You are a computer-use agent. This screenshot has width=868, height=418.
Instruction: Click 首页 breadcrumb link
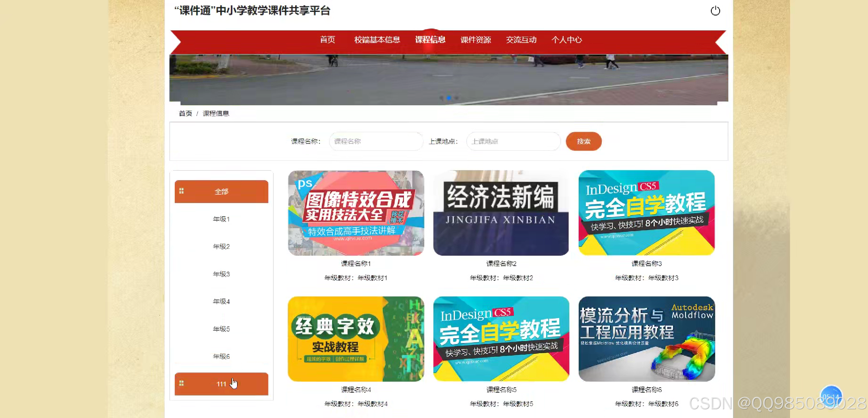(x=185, y=113)
